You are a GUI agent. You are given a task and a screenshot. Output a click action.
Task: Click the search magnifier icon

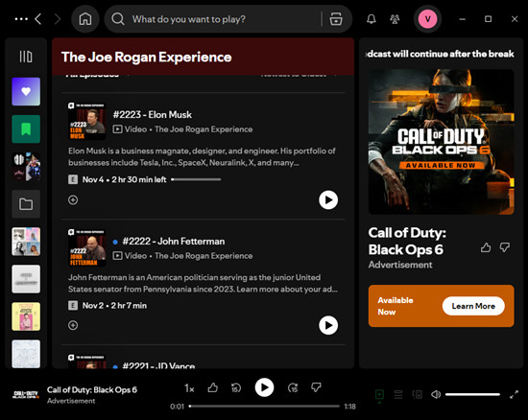pos(118,19)
